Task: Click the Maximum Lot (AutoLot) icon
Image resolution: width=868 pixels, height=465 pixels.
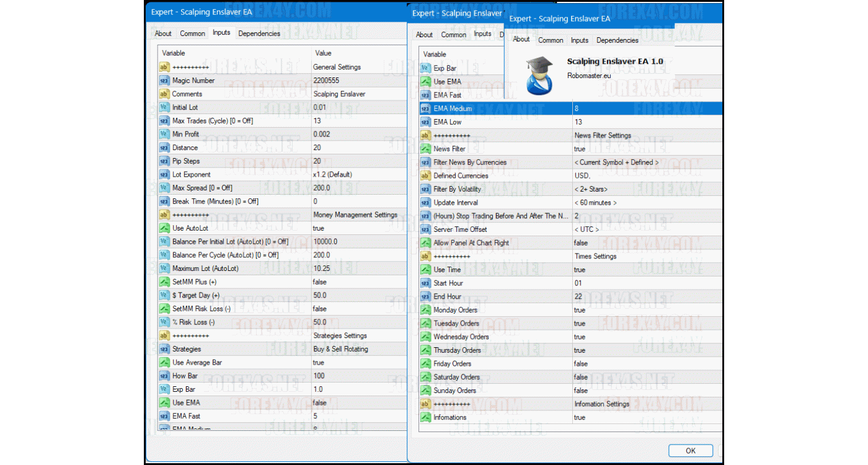Action: pos(164,269)
